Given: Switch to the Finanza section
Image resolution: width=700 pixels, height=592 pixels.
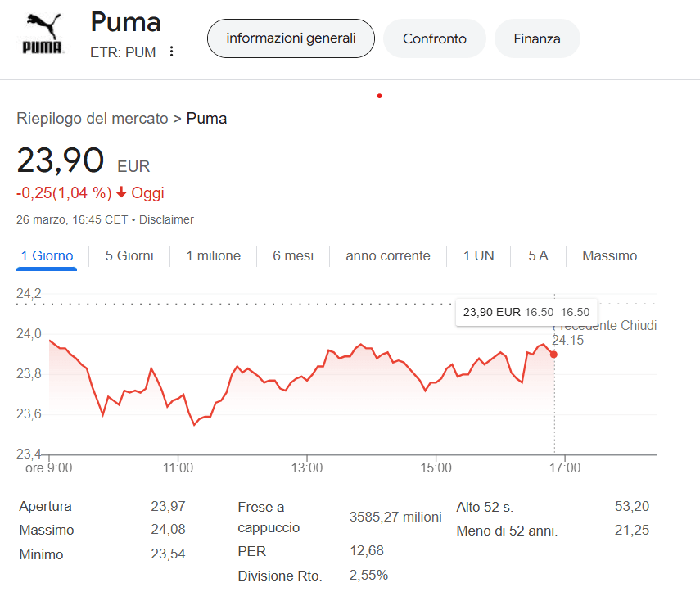Looking at the screenshot, I should [537, 38].
